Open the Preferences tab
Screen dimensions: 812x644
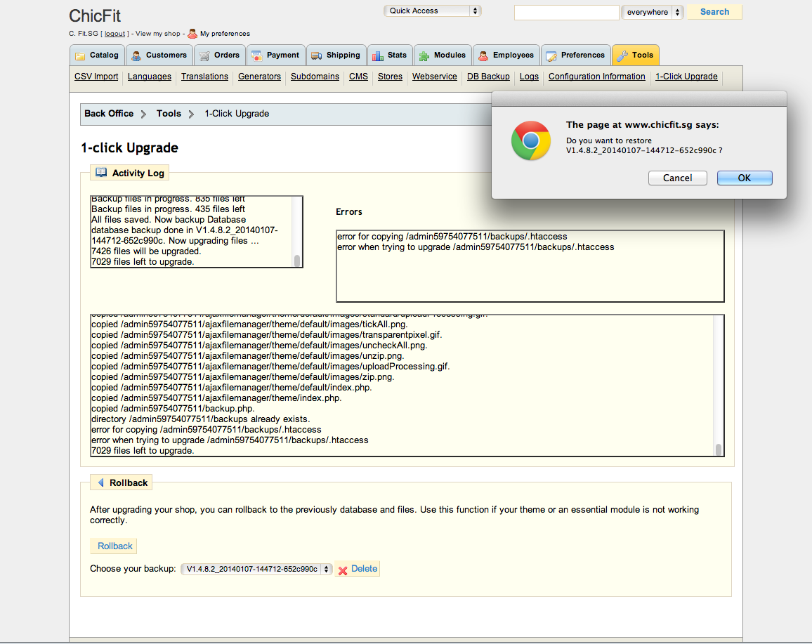pos(576,55)
